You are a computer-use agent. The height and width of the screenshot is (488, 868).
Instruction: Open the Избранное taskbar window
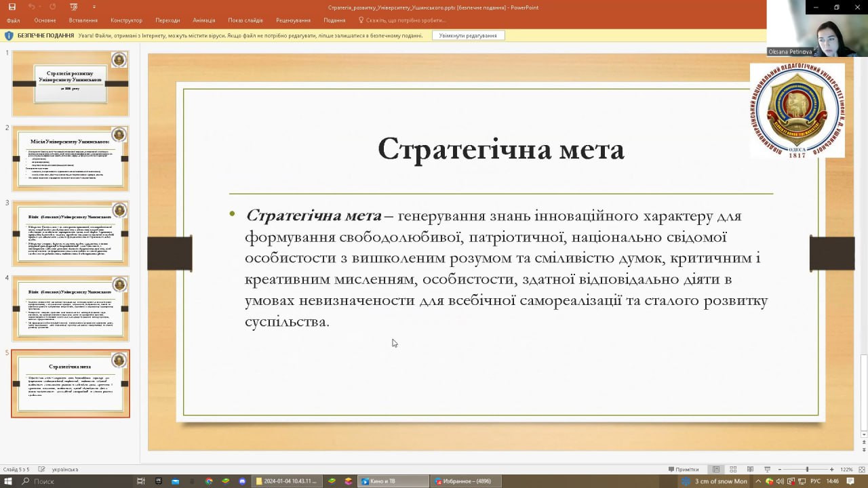pyautogui.click(x=466, y=481)
